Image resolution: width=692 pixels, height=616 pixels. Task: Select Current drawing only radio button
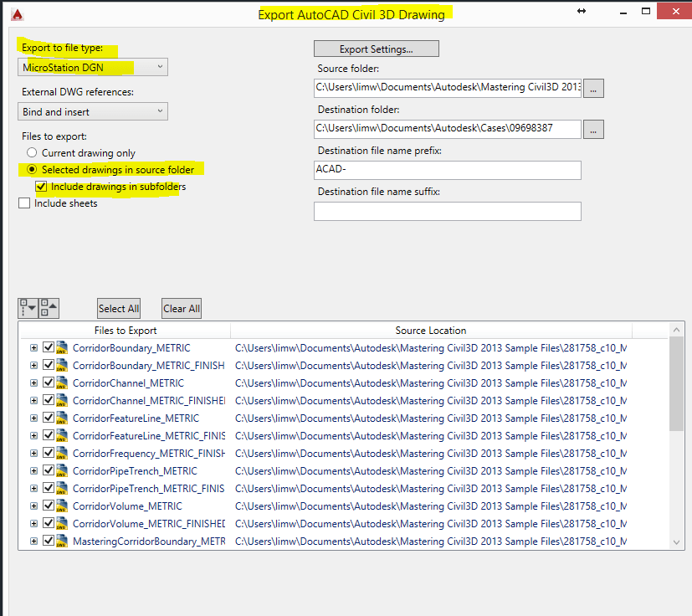click(x=32, y=153)
